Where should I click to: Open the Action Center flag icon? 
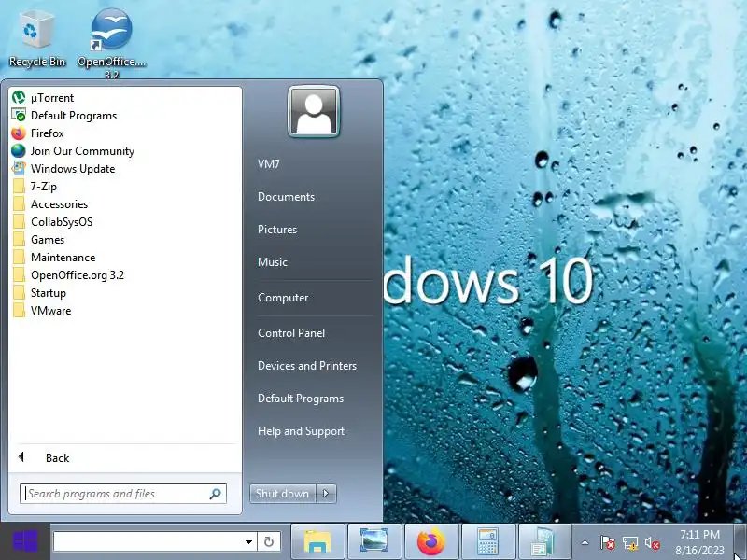(x=608, y=543)
